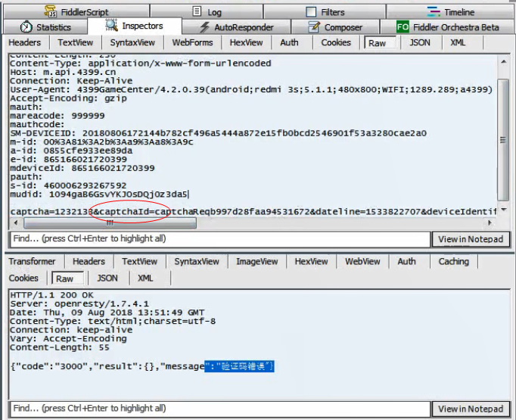Image resolution: width=516 pixels, height=420 pixels.
Task: Select request Headers inspector tab
Action: (25, 43)
